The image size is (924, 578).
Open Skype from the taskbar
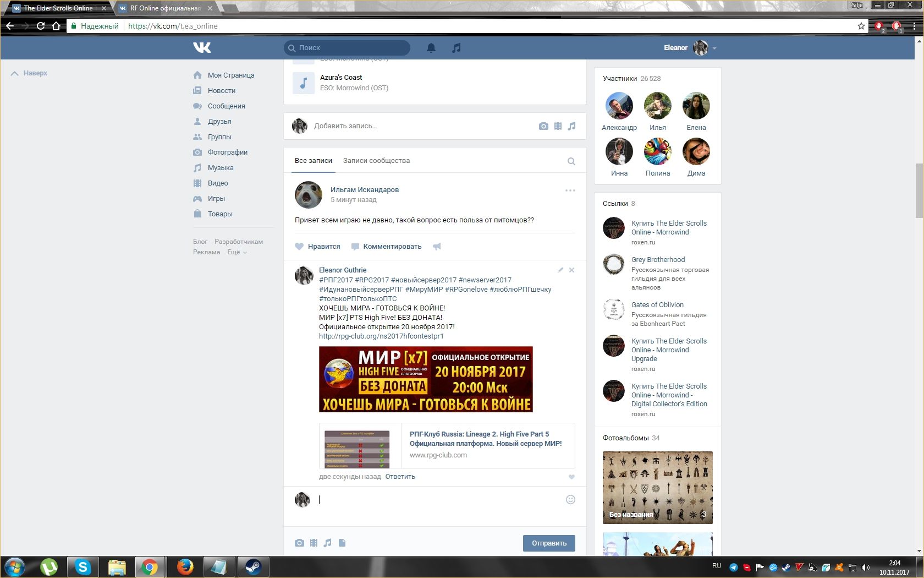coord(83,567)
